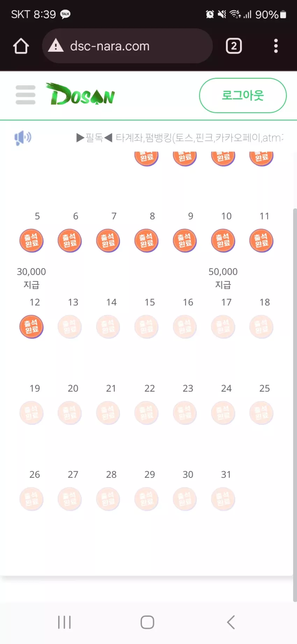Open the scrolling 필독 notice text
297x644 pixels.
click(x=180, y=138)
